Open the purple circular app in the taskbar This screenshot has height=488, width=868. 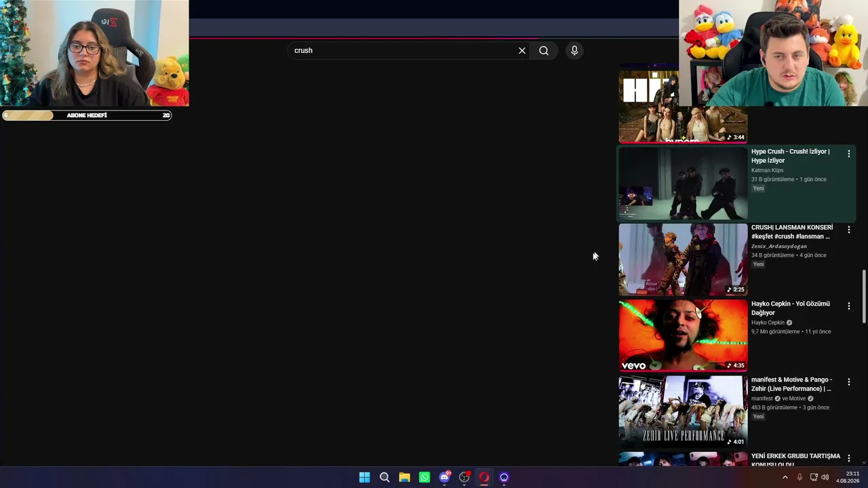(504, 477)
